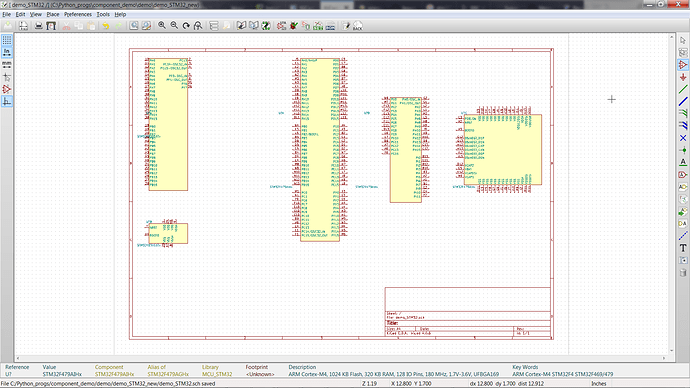Switch units to inches
Viewport: 690px width, 388px height.
7,52
